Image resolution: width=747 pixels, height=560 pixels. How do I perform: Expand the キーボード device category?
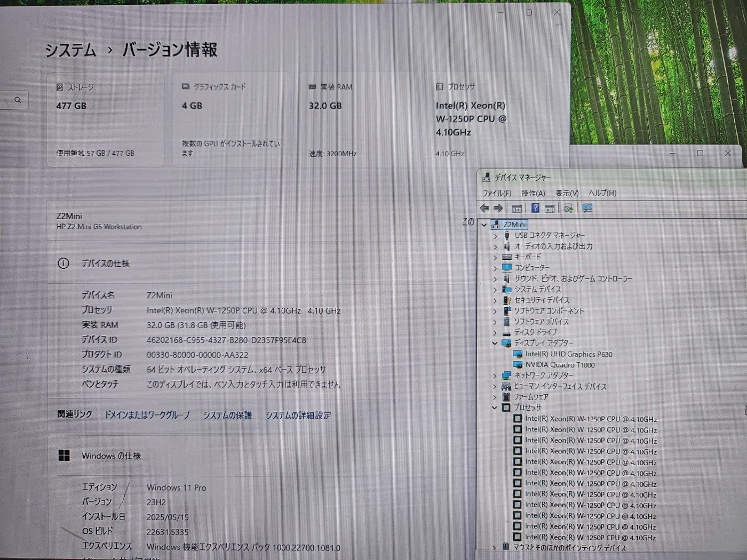pos(495,257)
